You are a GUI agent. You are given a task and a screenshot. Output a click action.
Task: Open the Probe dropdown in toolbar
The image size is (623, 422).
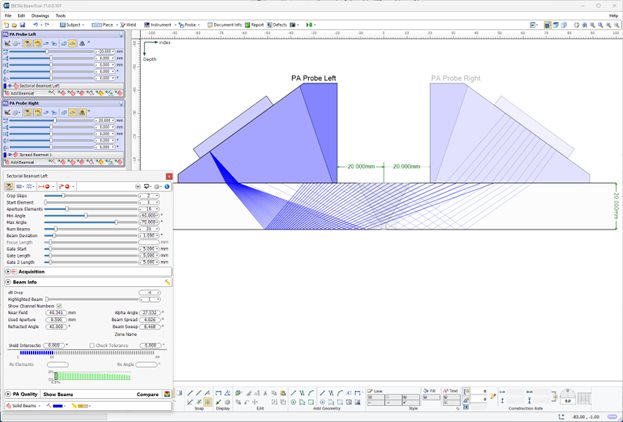pos(191,24)
